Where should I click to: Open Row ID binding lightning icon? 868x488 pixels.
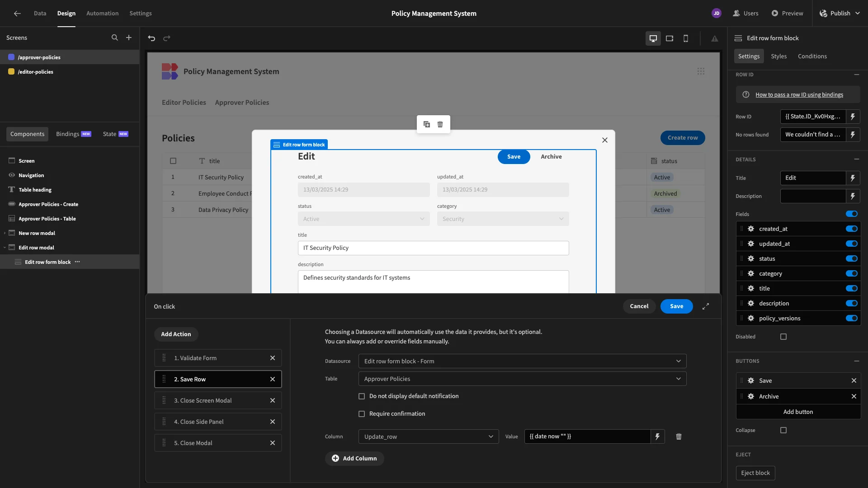853,117
